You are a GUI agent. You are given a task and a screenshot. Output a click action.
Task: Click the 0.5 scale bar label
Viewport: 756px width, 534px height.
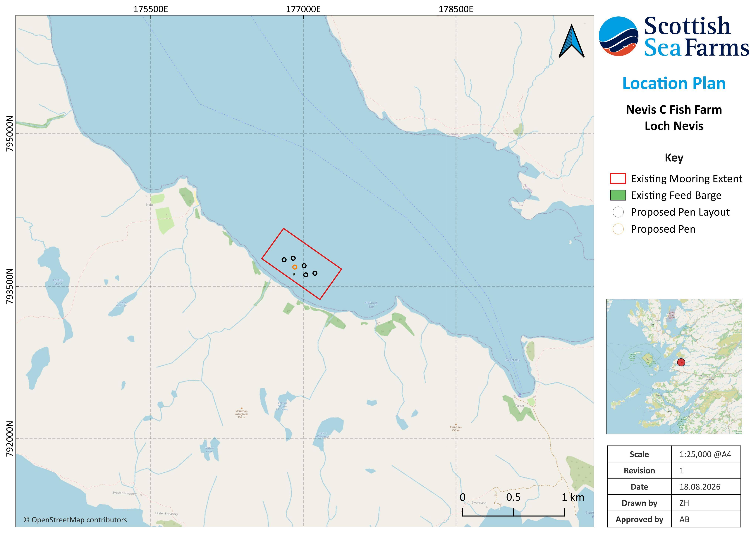513,497
